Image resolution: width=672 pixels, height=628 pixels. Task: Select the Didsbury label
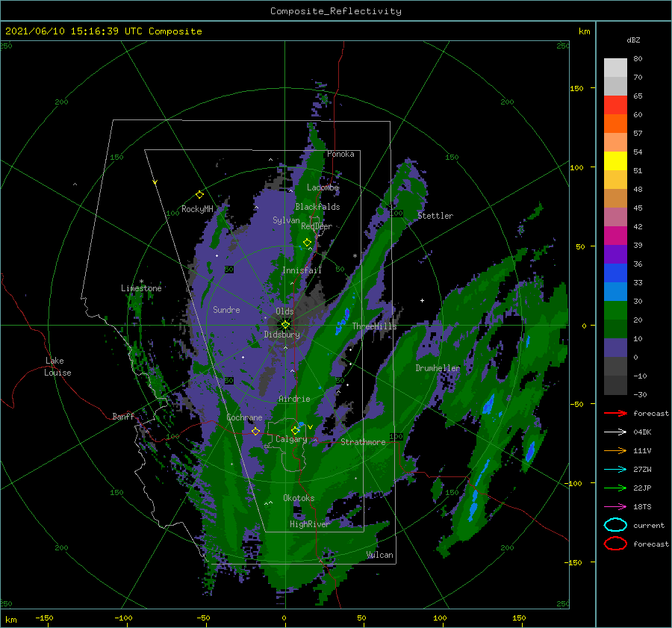282,335
